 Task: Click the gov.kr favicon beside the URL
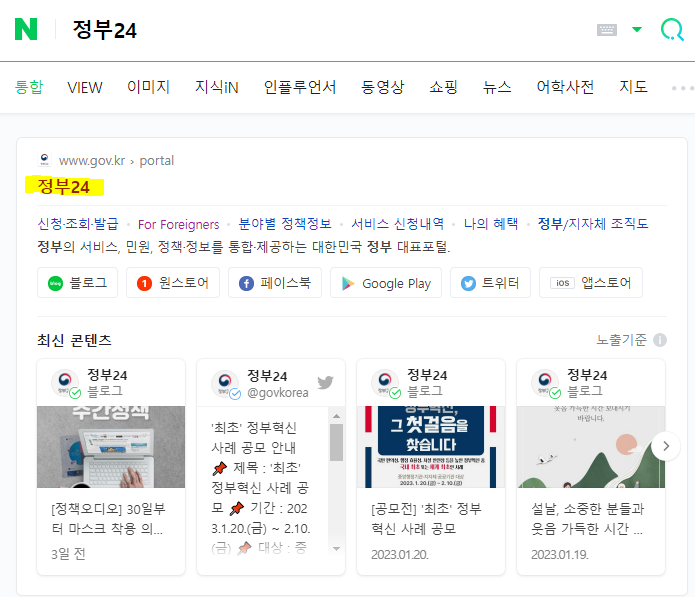pyautogui.click(x=44, y=160)
